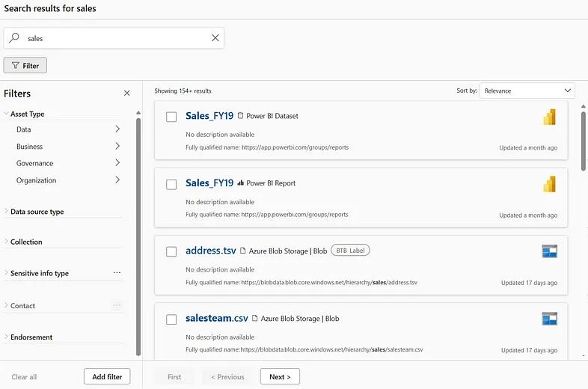The image size is (588, 389).
Task: Select the address.tsv checkbox
Action: [171, 251]
